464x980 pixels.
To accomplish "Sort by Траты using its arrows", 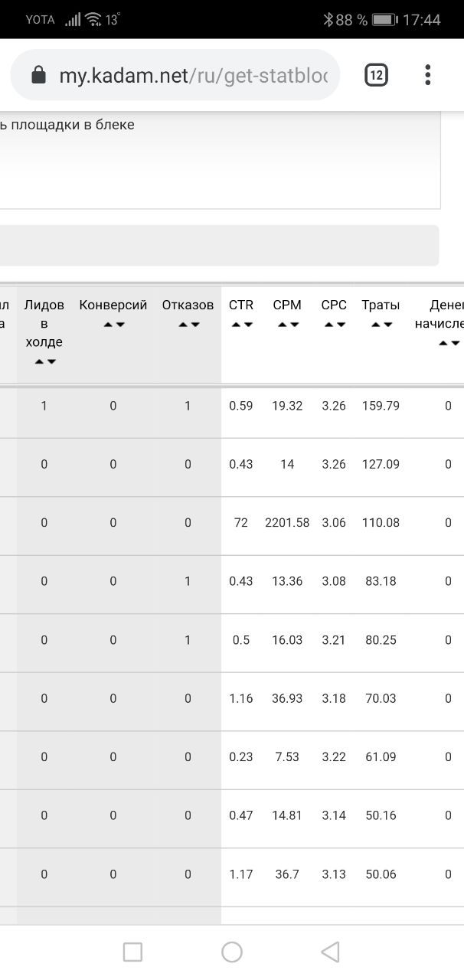I will pos(381,325).
